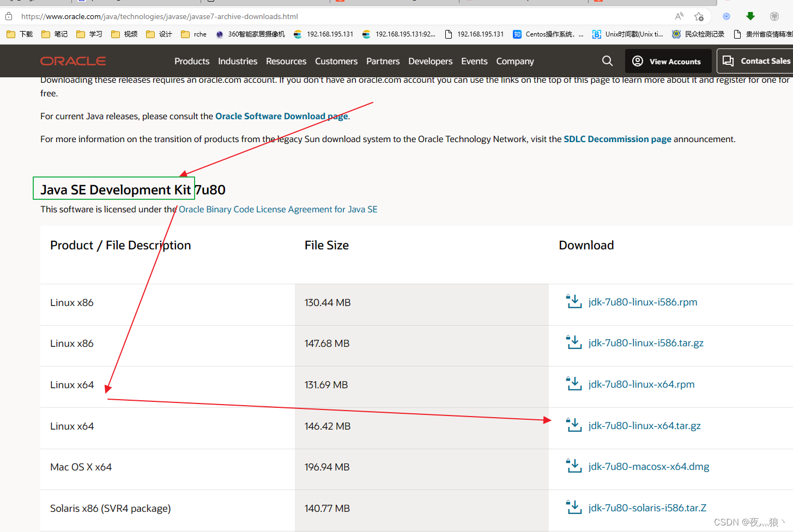
Task: Click the lock icon in address bar
Action: click(x=9, y=16)
